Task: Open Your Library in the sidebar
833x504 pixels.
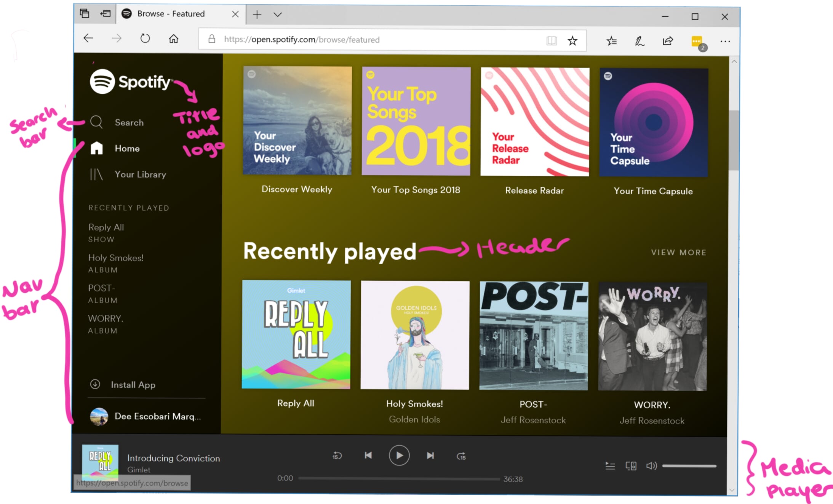Action: [140, 174]
